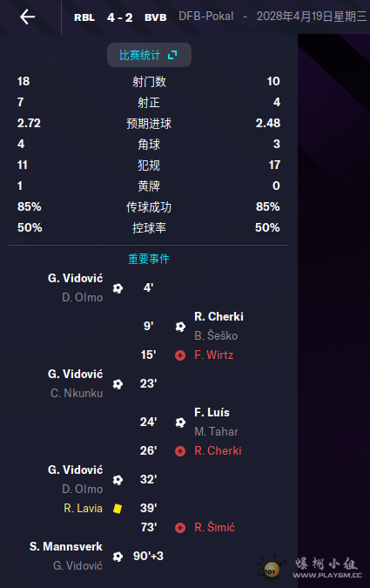
Task: Click R. Šimić injury icon at 73'
Action: pyautogui.click(x=180, y=528)
